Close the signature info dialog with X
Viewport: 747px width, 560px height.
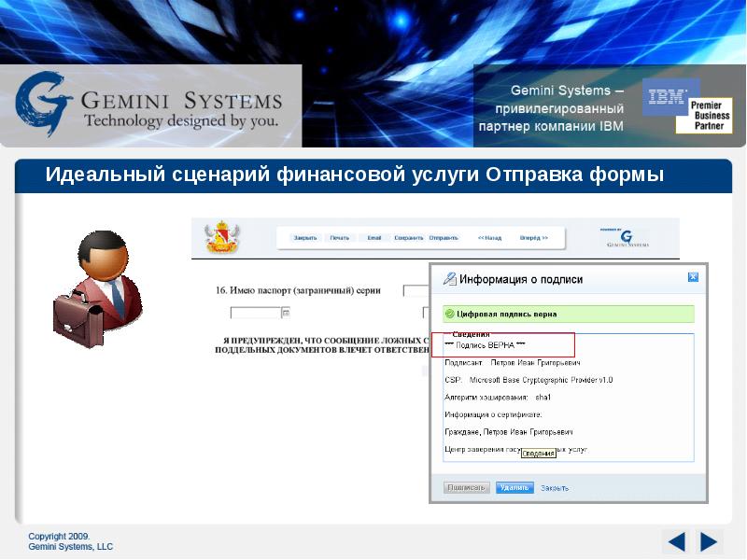pyautogui.click(x=693, y=277)
